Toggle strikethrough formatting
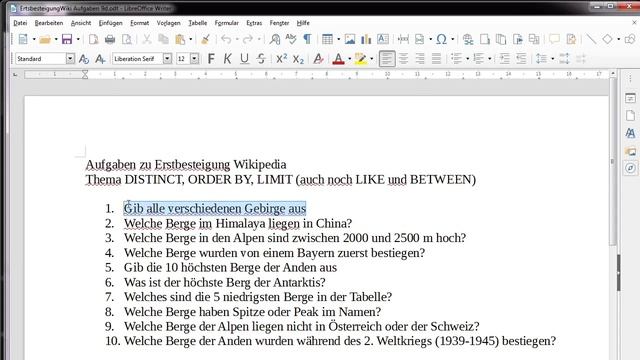This screenshot has width=640, height=360. pos(261,59)
